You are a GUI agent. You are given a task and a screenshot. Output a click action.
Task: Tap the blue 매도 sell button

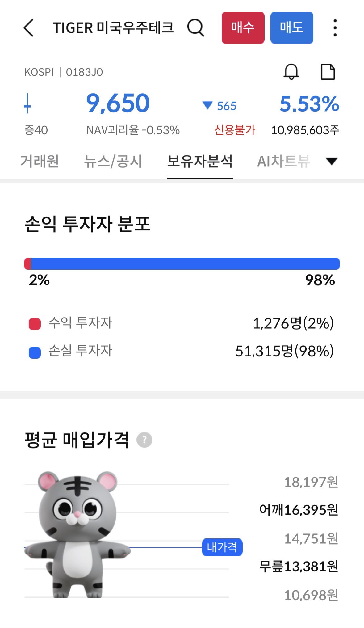292,28
